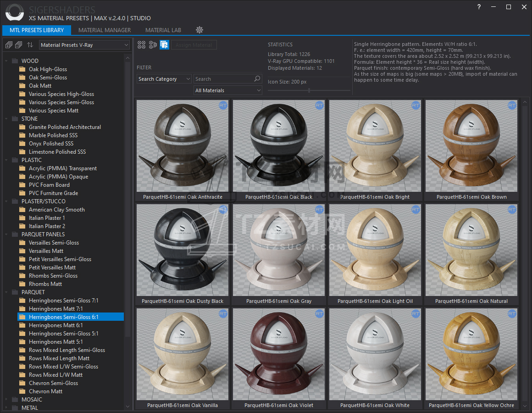Open Acrylic (PMMA) Transparent category
Viewport: 532px width, 413px height.
pos(63,168)
